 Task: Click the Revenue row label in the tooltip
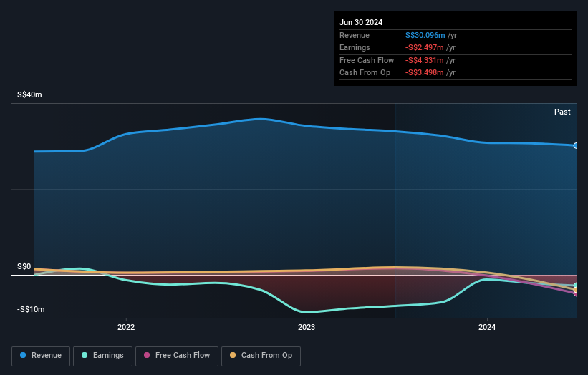pos(355,35)
